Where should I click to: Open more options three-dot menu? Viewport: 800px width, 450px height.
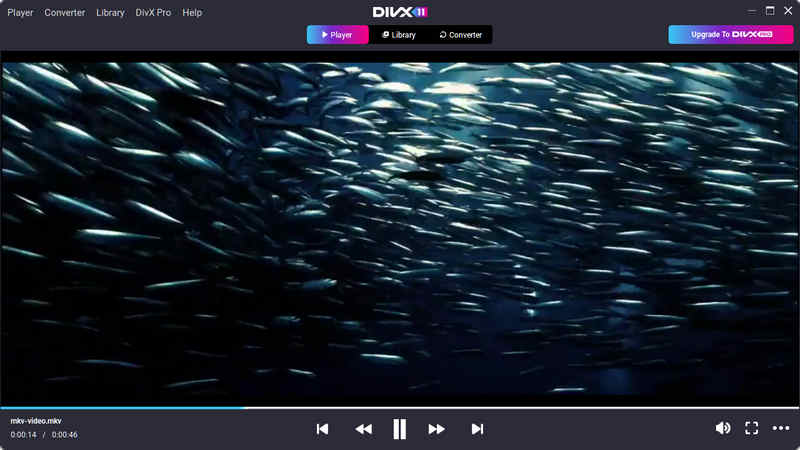click(781, 428)
